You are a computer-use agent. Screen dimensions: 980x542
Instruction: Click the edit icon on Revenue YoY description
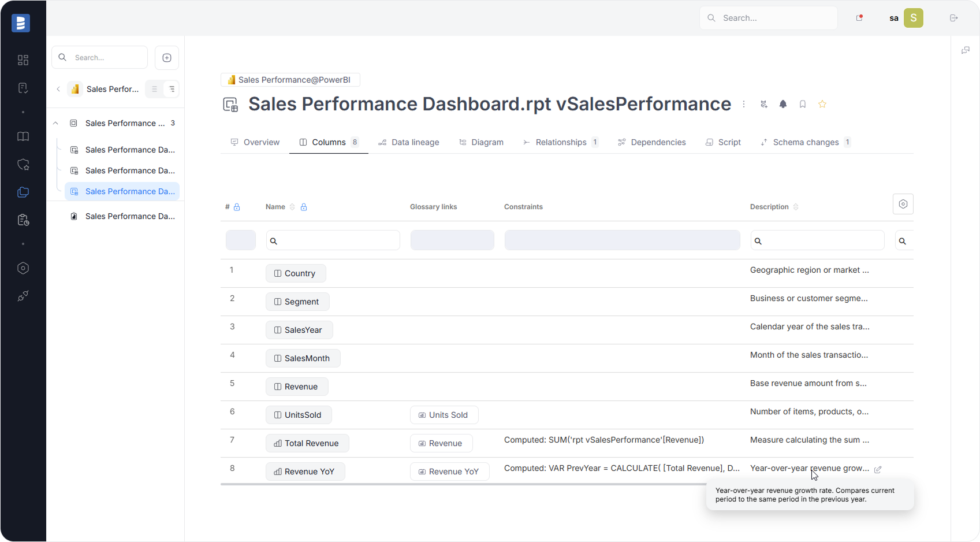click(878, 469)
